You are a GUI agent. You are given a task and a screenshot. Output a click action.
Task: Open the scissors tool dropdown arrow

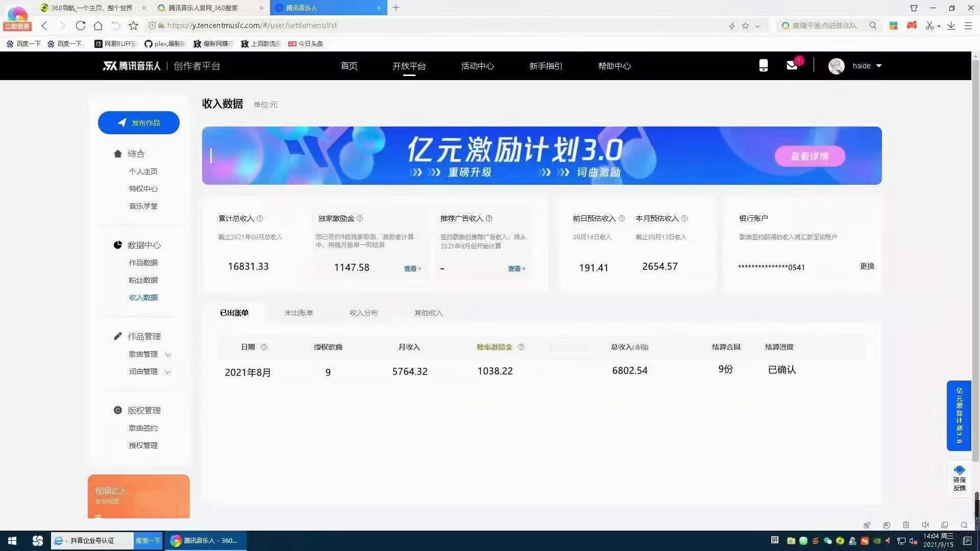939,26
